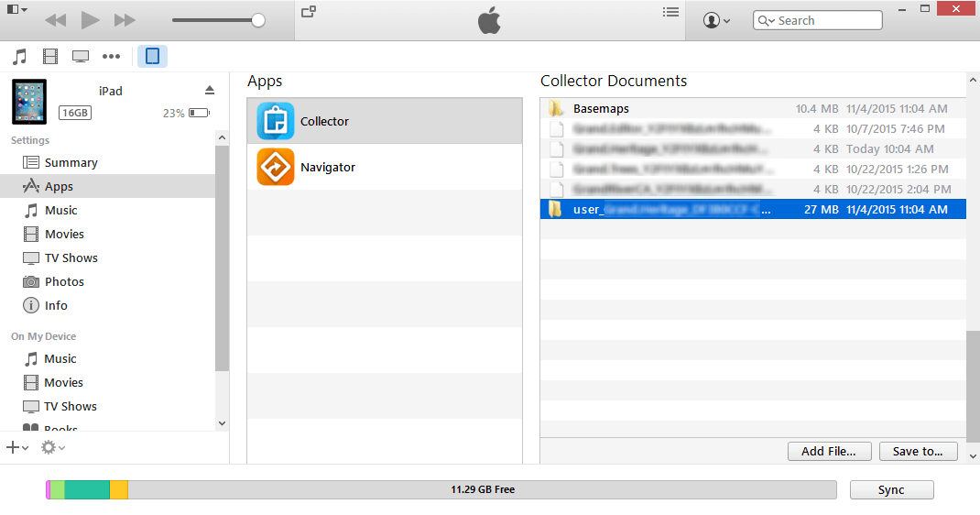Open the Movies library icon
The width and height of the screenshot is (980, 515).
click(50, 56)
